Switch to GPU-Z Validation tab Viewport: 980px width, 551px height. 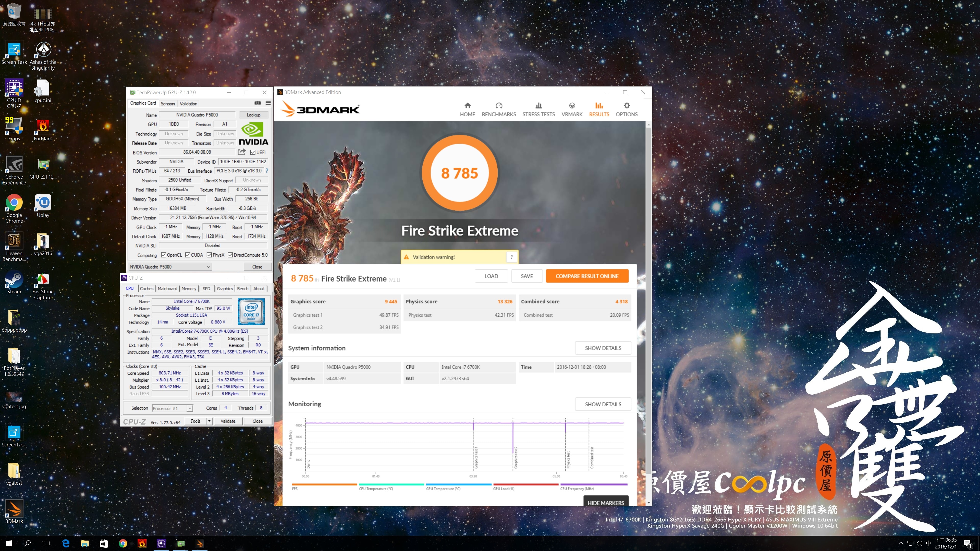coord(188,103)
